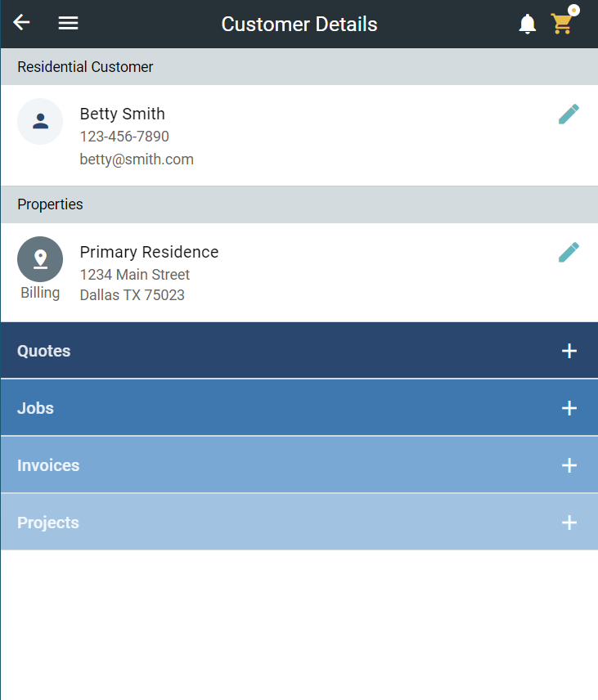The image size is (598, 700).
Task: Open the 1234 Main Street address
Action: pyautogui.click(x=135, y=275)
